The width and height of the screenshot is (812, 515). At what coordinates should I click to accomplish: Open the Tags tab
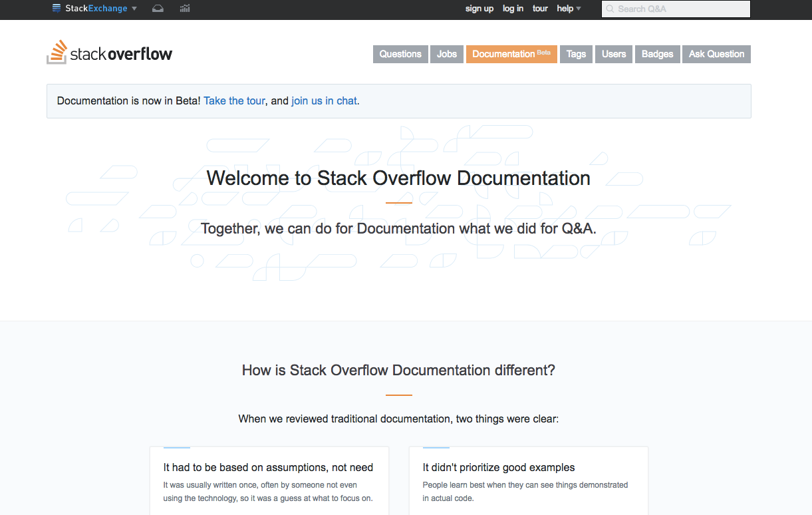click(x=576, y=54)
